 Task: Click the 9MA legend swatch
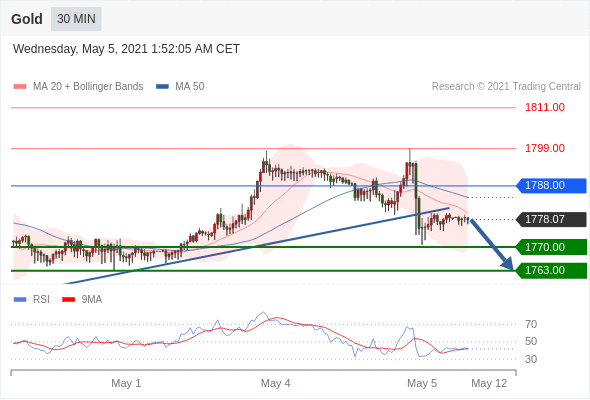68,300
